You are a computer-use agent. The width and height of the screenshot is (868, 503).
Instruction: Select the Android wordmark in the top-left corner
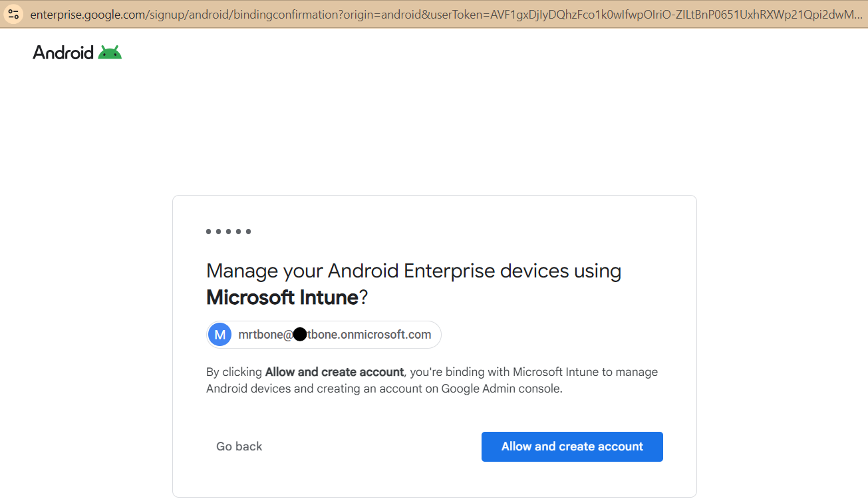point(63,52)
